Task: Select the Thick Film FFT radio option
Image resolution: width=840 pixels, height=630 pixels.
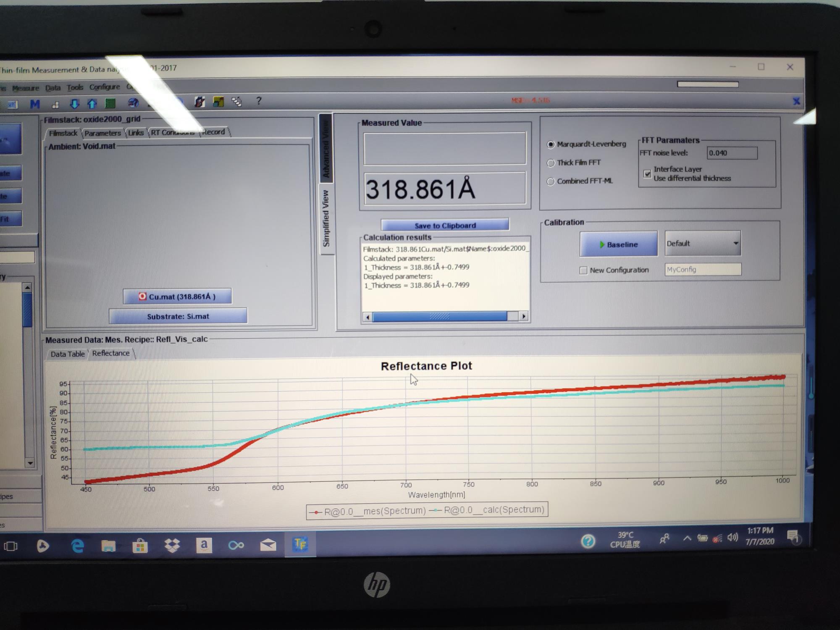Action: point(551,163)
